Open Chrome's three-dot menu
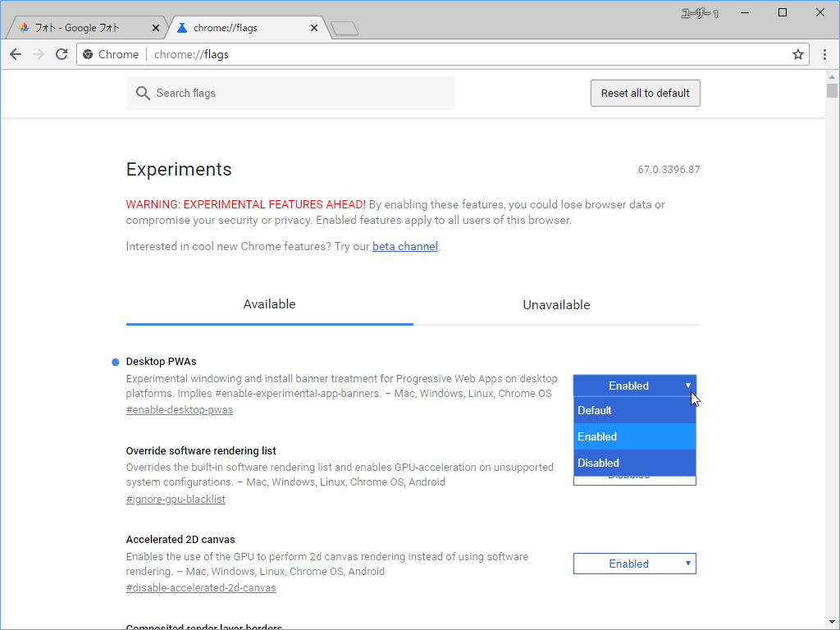Viewport: 840px width, 630px height. pyautogui.click(x=824, y=54)
